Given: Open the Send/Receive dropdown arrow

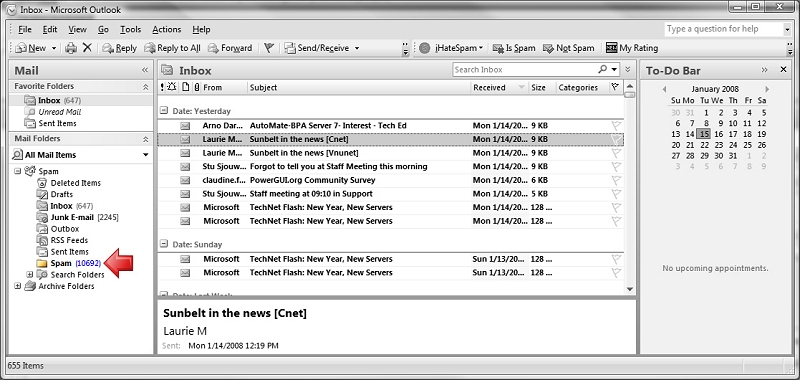Looking at the screenshot, I should [357, 48].
